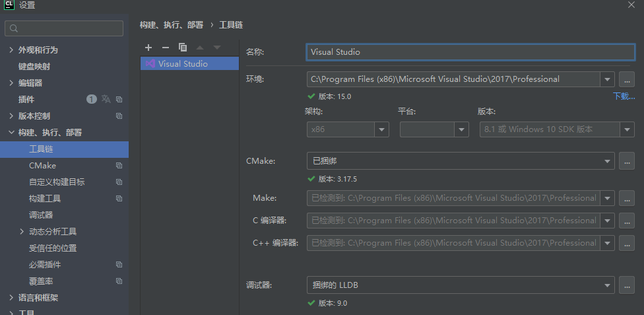Click the 版本: 15.0 status text
The width and height of the screenshot is (644, 315).
click(335, 96)
